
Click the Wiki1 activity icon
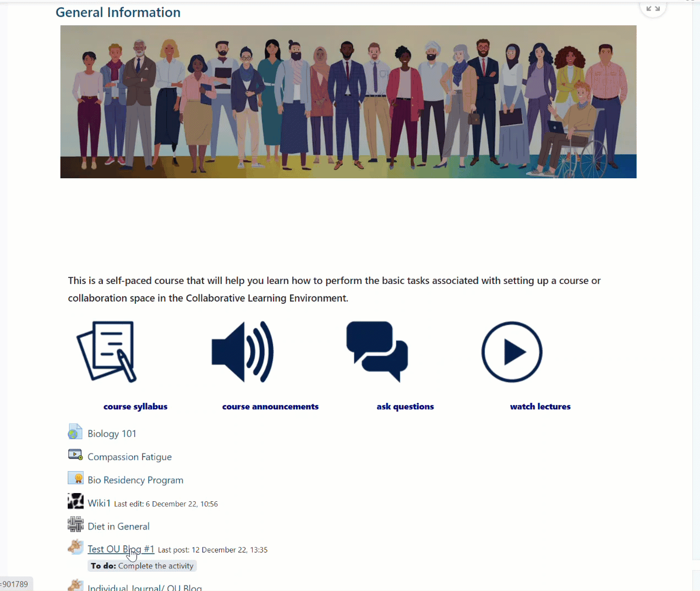click(75, 501)
